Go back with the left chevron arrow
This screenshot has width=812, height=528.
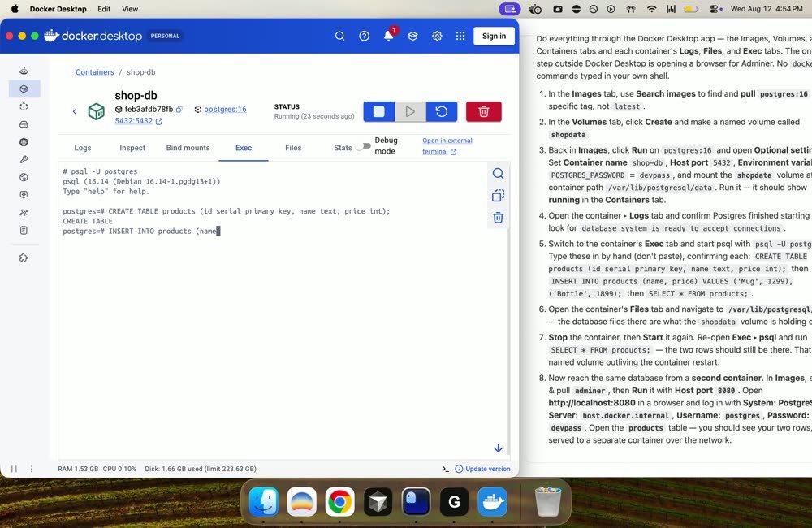[75, 111]
